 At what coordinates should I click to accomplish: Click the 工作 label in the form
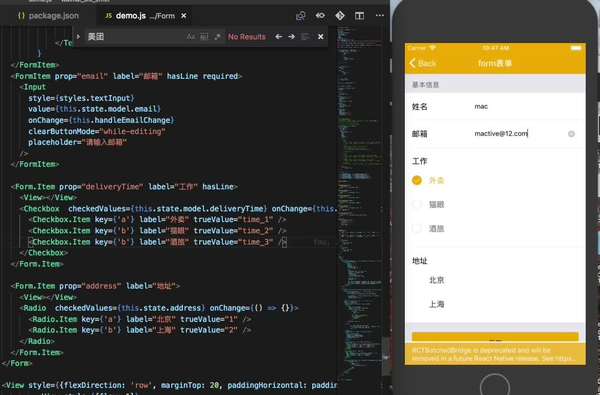tap(419, 161)
